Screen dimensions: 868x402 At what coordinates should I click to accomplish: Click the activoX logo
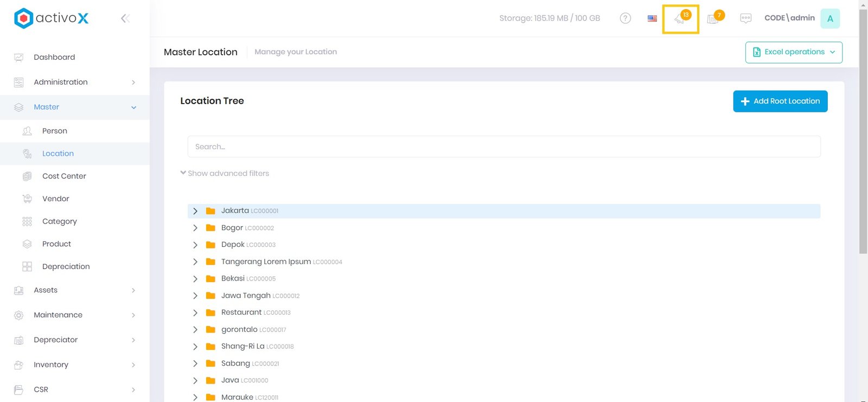pyautogui.click(x=51, y=18)
